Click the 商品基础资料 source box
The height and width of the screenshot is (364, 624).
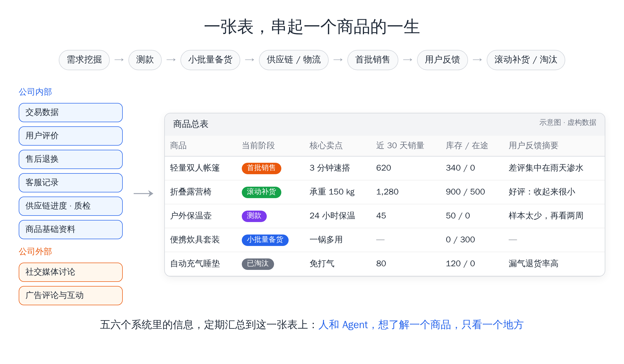tap(71, 230)
